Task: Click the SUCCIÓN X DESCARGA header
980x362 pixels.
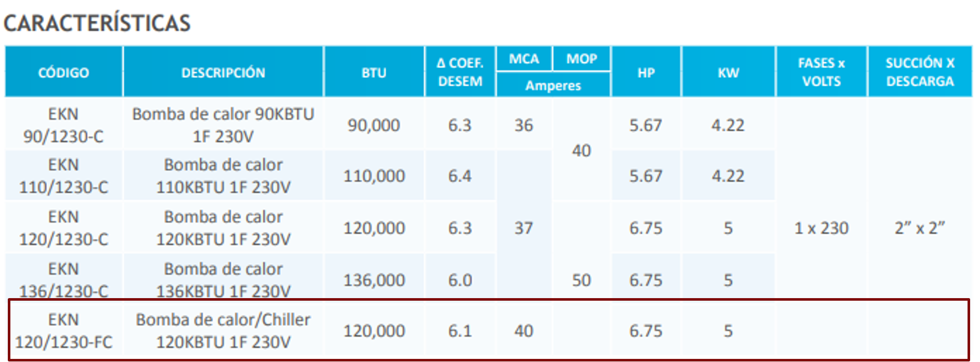Action: (919, 72)
